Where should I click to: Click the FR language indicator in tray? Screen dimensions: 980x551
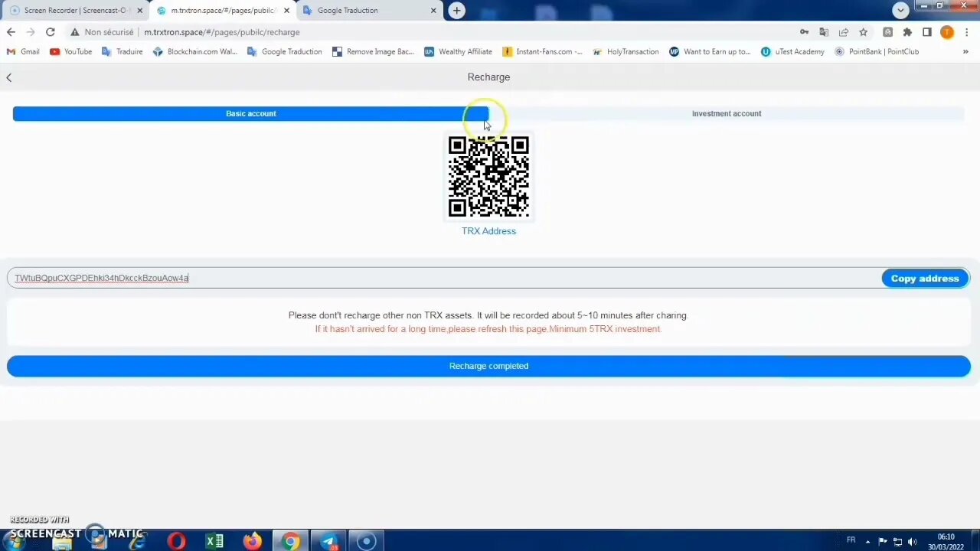click(851, 540)
